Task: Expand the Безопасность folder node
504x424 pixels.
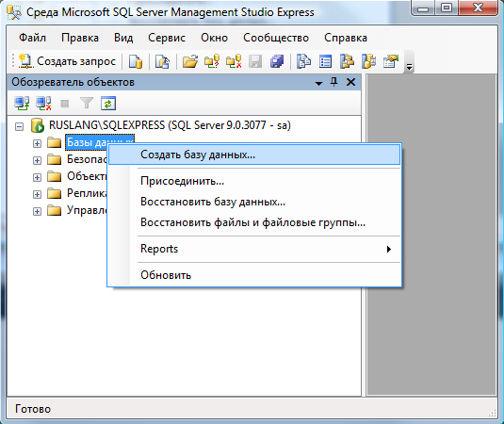Action: 38,160
